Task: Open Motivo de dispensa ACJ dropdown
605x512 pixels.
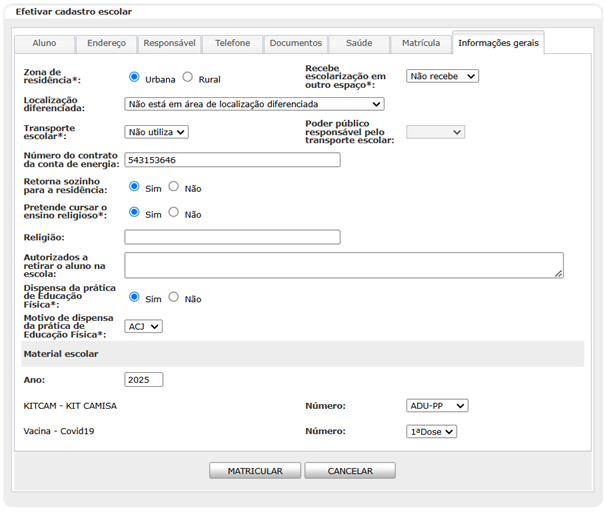Action: tap(143, 326)
